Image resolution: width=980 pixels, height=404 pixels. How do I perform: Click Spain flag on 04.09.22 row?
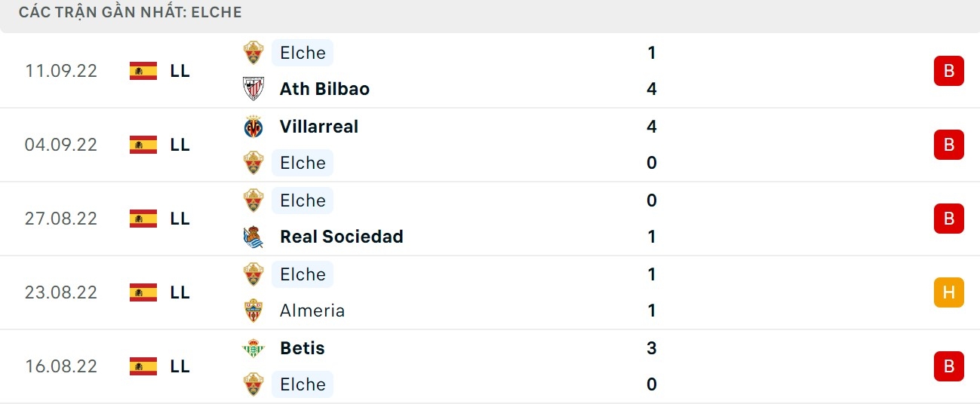coord(143,145)
